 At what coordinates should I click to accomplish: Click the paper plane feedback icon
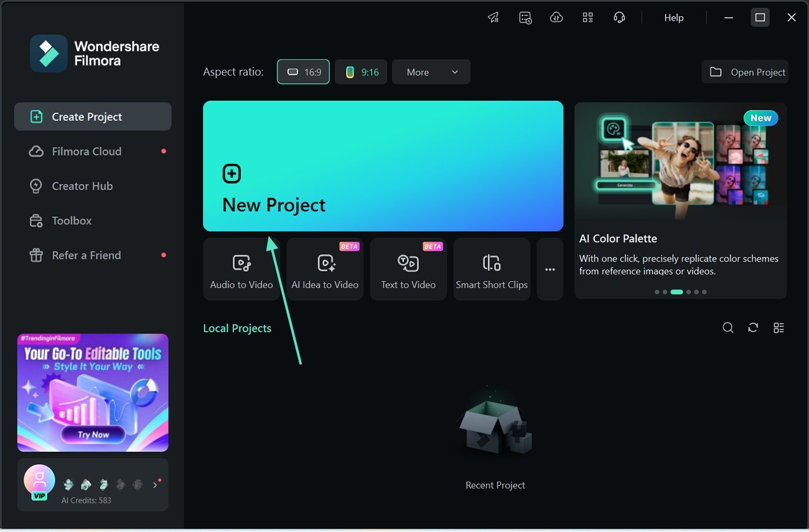tap(493, 17)
